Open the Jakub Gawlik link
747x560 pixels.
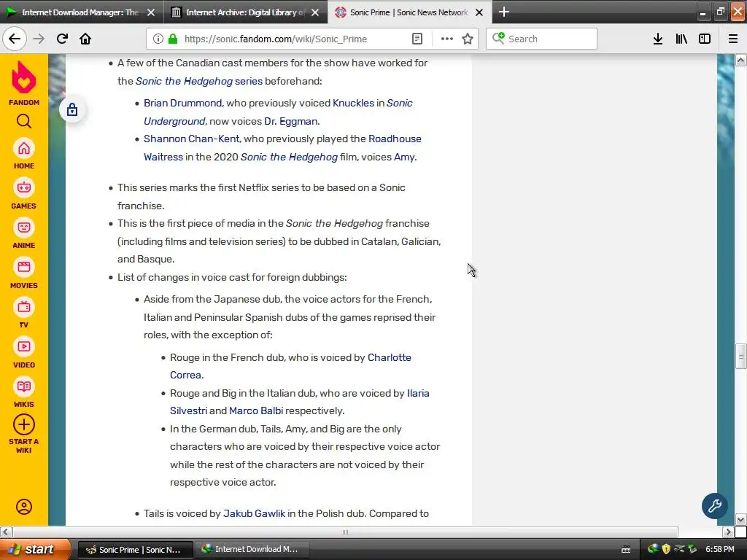pos(254,513)
